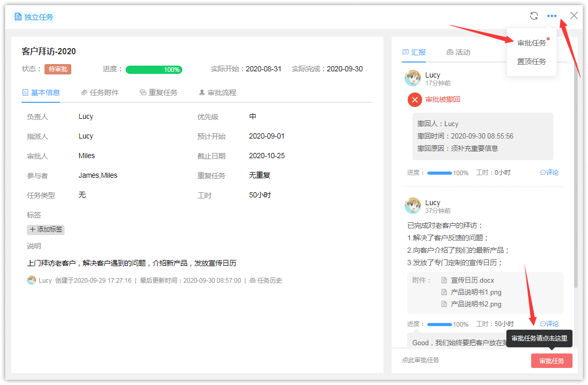Close the task detail dialog
Viewport: 588px width, 385px height.
tap(574, 16)
